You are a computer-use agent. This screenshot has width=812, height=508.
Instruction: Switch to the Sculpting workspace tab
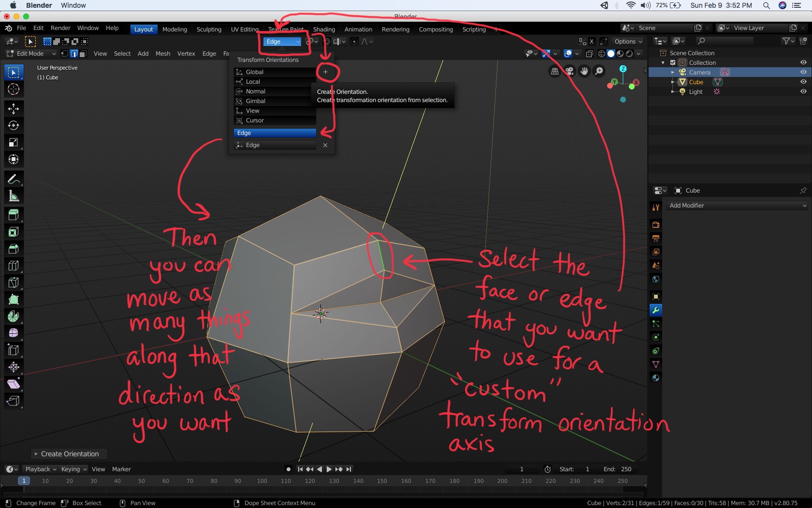209,30
